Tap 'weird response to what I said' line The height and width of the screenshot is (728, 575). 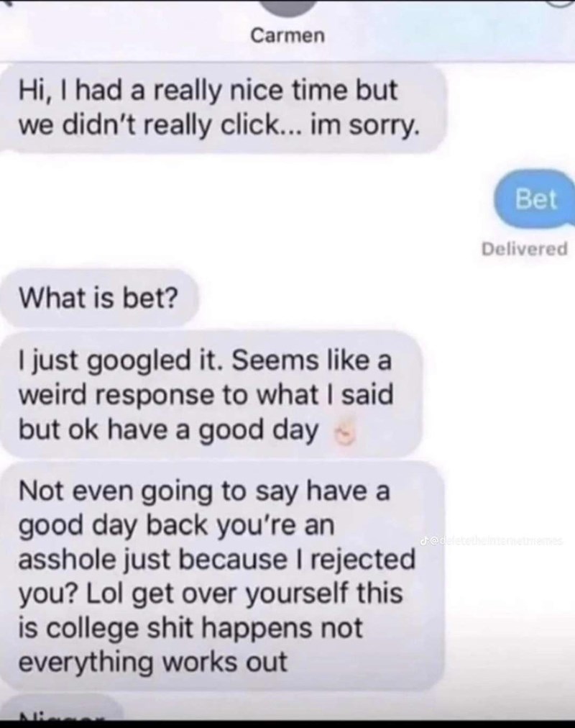coord(206,395)
